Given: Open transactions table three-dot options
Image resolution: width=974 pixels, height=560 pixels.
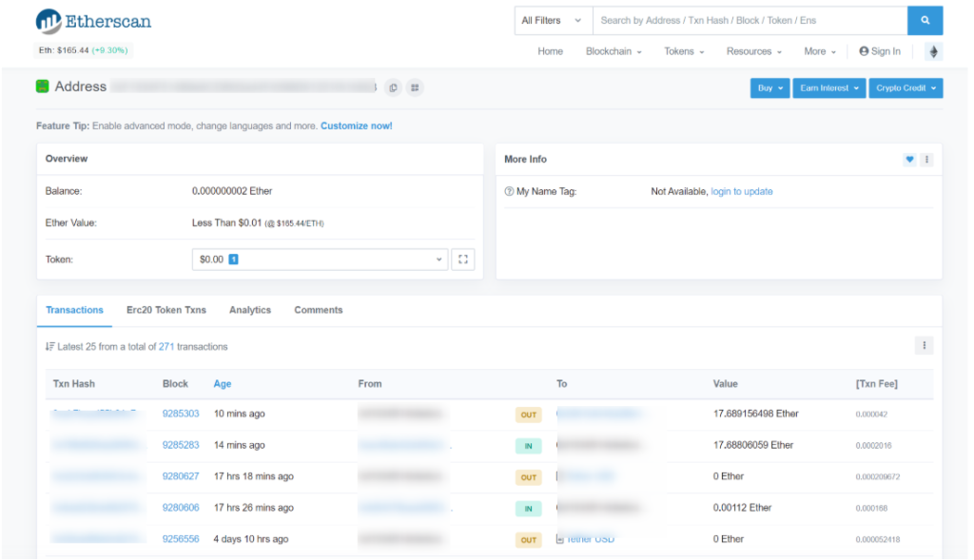Looking at the screenshot, I should click(925, 346).
